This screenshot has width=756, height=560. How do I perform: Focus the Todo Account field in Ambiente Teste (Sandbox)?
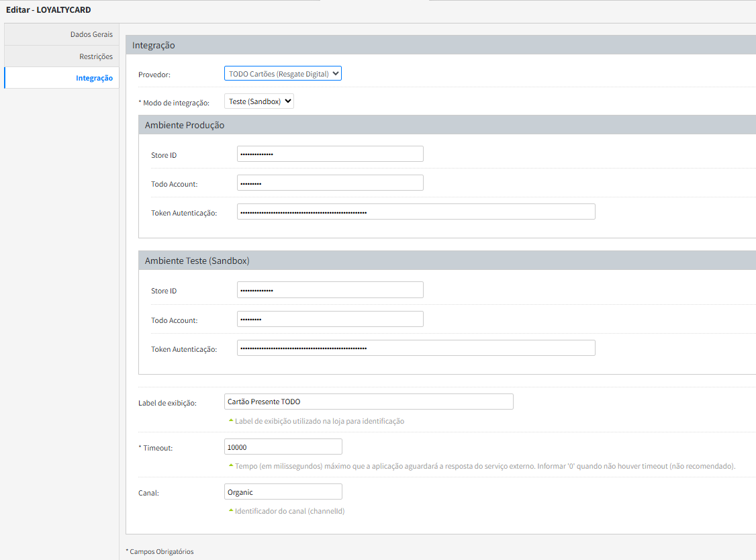pos(330,319)
